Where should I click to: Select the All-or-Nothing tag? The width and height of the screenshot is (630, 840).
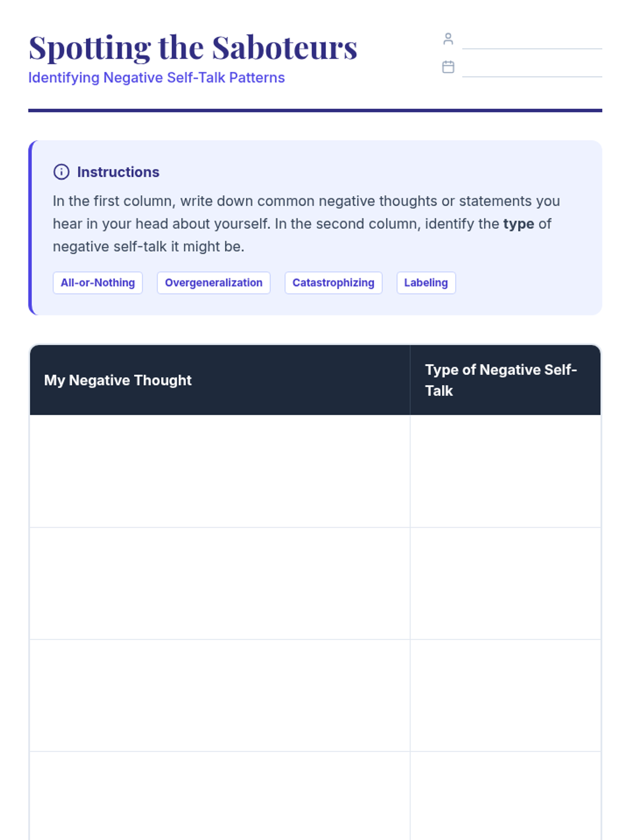(x=98, y=282)
